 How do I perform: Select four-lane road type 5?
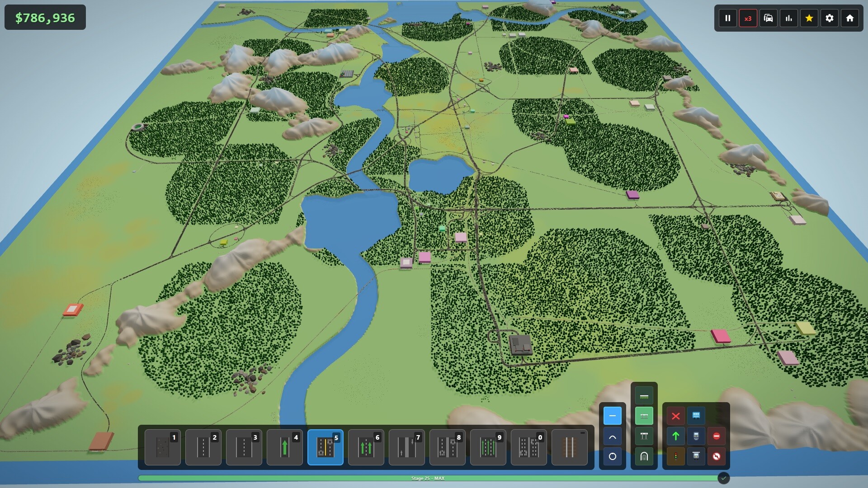(x=325, y=447)
